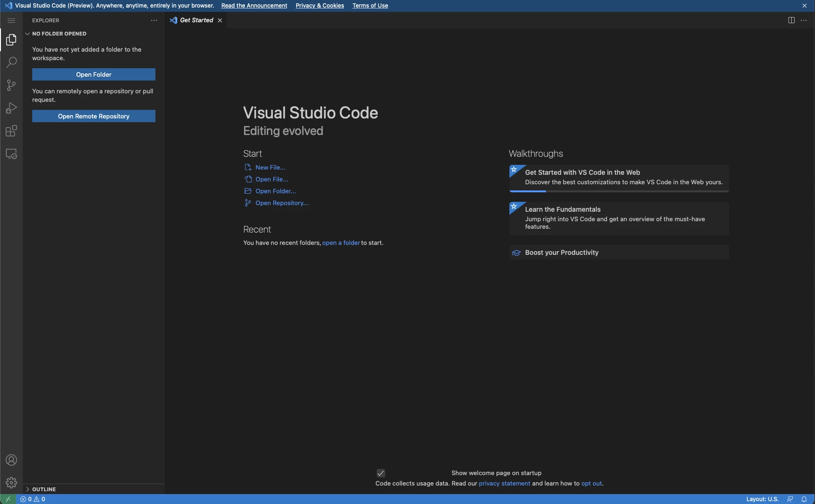
Task: Open the Accounts icon in activity bar
Action: 11,460
